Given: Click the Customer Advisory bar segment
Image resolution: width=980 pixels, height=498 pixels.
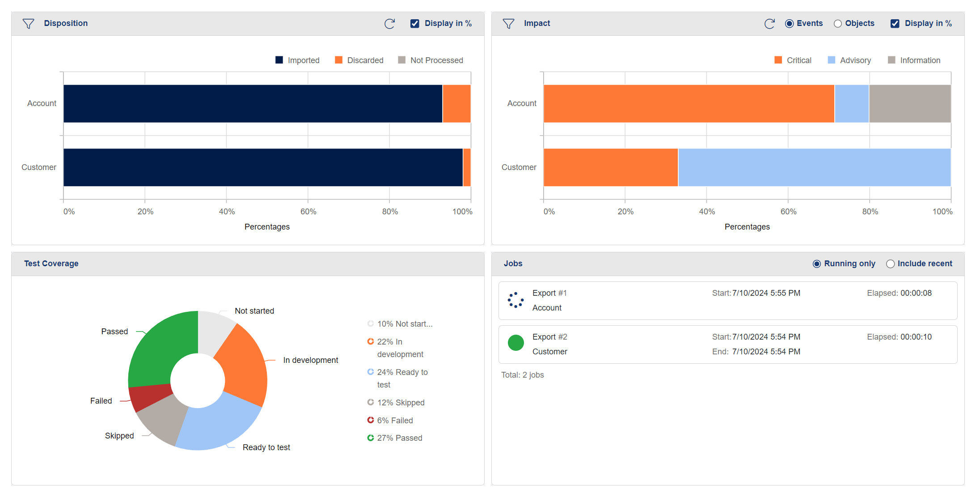Looking at the screenshot, I should click(814, 167).
